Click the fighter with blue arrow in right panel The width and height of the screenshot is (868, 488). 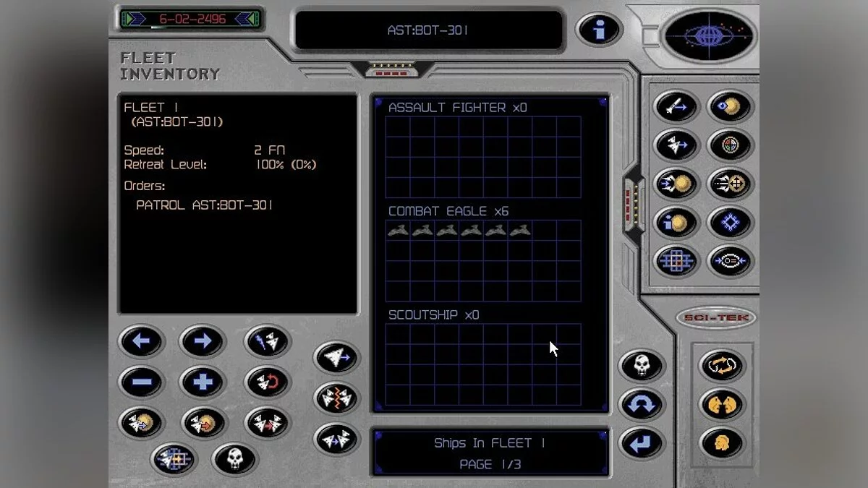tap(676, 145)
